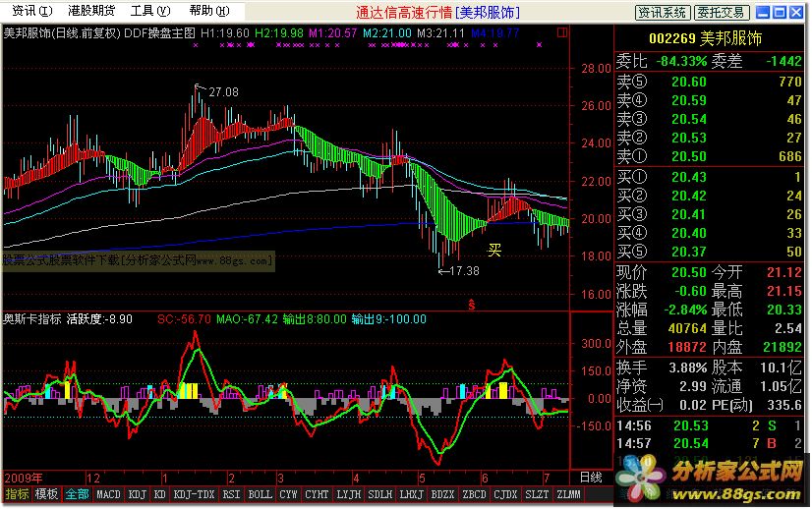Screen dimensions: 812x509
Task: Click the chart title 美邦服饰(日线.前复权)
Action: point(62,33)
